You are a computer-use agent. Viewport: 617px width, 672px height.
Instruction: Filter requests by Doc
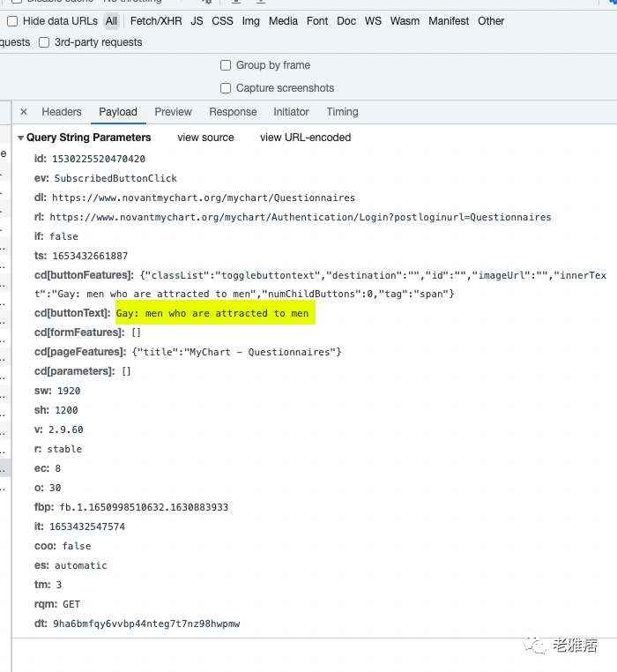click(x=346, y=21)
